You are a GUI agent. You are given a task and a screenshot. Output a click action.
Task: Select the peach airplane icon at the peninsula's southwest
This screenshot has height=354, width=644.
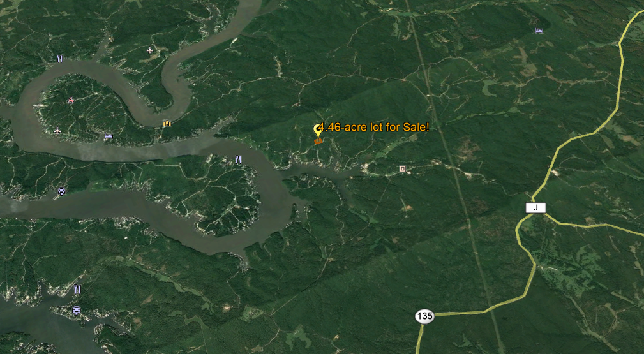(57, 131)
